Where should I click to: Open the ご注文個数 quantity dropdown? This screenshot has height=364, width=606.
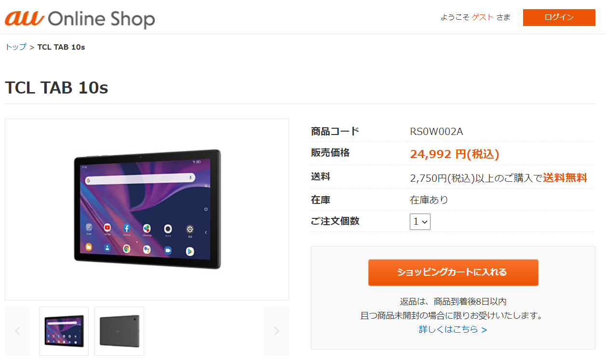click(420, 222)
